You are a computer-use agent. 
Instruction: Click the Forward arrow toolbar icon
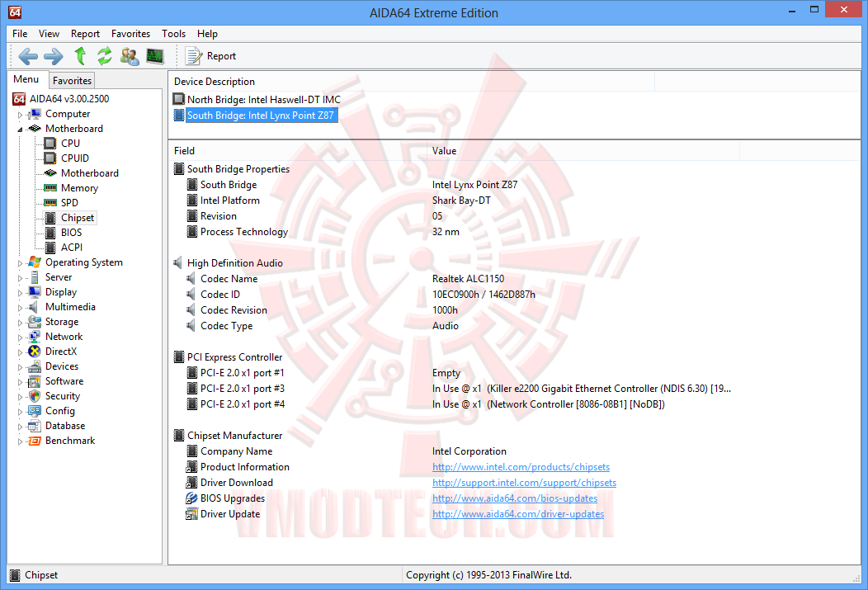[54, 56]
